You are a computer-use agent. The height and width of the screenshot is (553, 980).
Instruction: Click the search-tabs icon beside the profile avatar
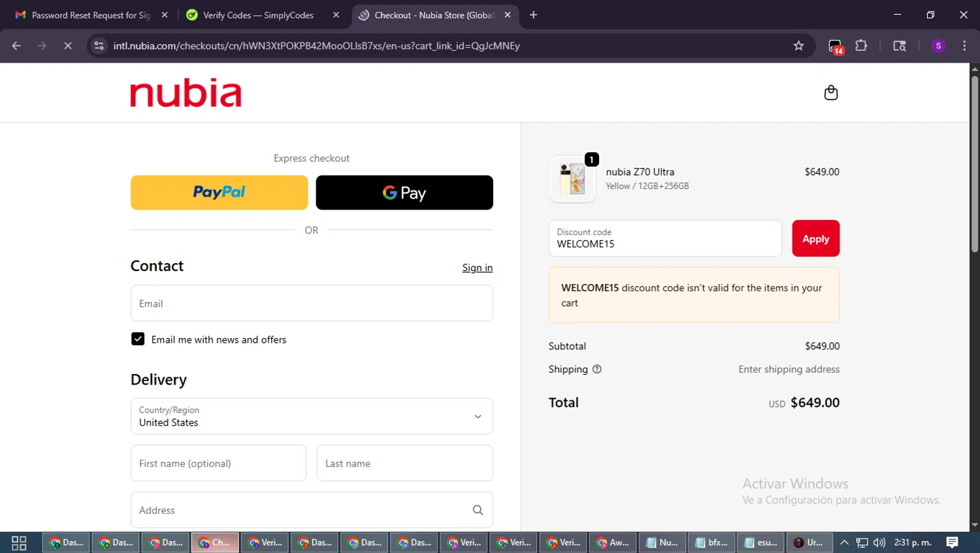tap(900, 46)
